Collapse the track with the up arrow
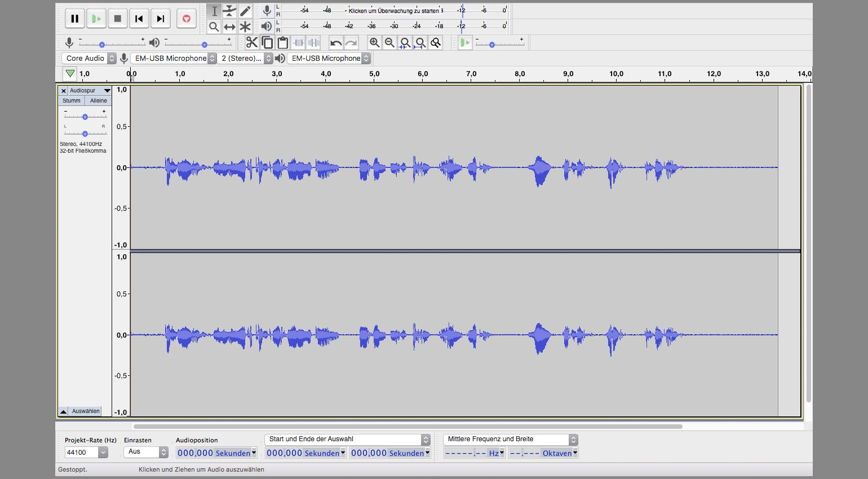This screenshot has width=868, height=479. coord(63,411)
